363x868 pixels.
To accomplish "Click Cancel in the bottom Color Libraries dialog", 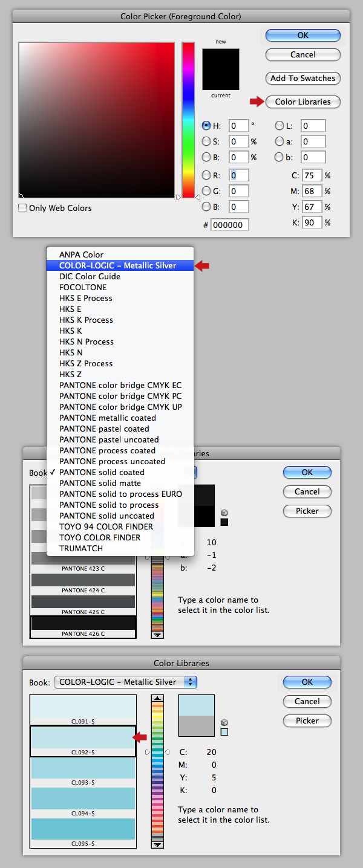I will (x=307, y=701).
